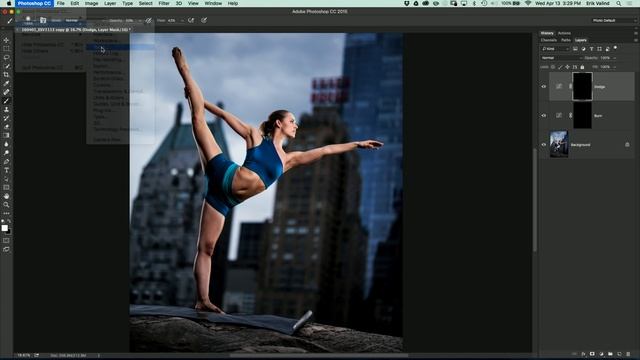Select the Crop tool
The height and width of the screenshot is (360, 640).
click(x=6, y=75)
